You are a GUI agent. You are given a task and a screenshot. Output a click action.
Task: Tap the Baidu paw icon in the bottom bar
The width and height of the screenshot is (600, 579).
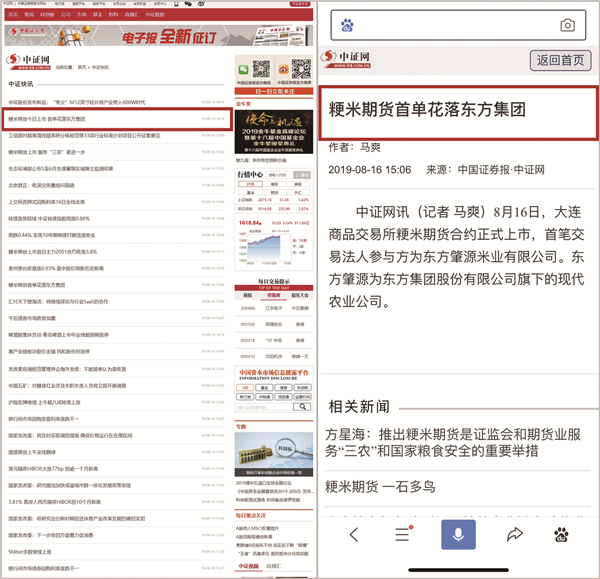click(x=561, y=534)
